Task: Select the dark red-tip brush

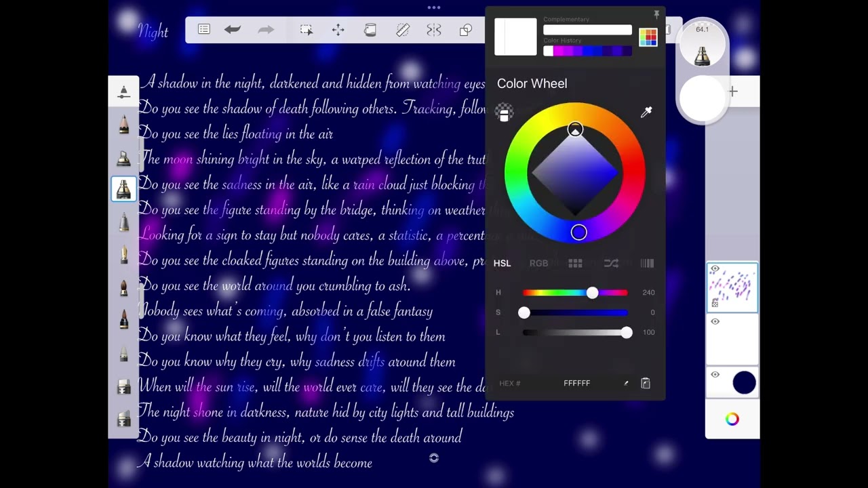Action: pos(123,320)
